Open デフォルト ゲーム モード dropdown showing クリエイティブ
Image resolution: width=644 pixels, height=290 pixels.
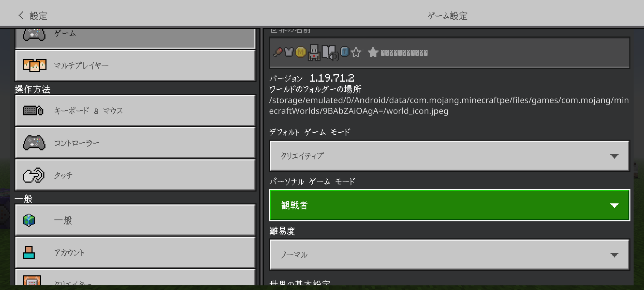449,156
